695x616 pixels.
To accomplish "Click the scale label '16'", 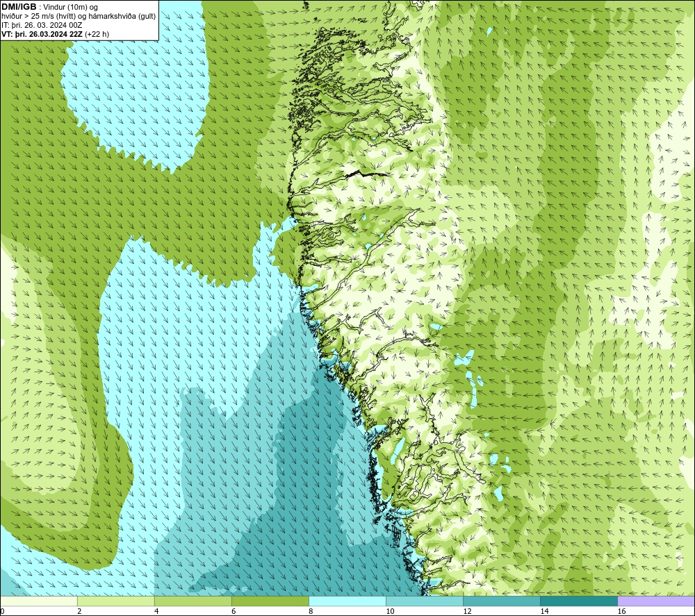I will point(621,612).
